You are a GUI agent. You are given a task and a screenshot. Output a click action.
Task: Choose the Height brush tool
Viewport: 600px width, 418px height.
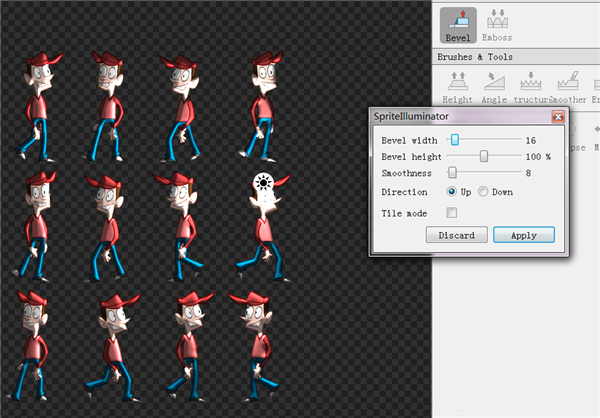click(457, 84)
